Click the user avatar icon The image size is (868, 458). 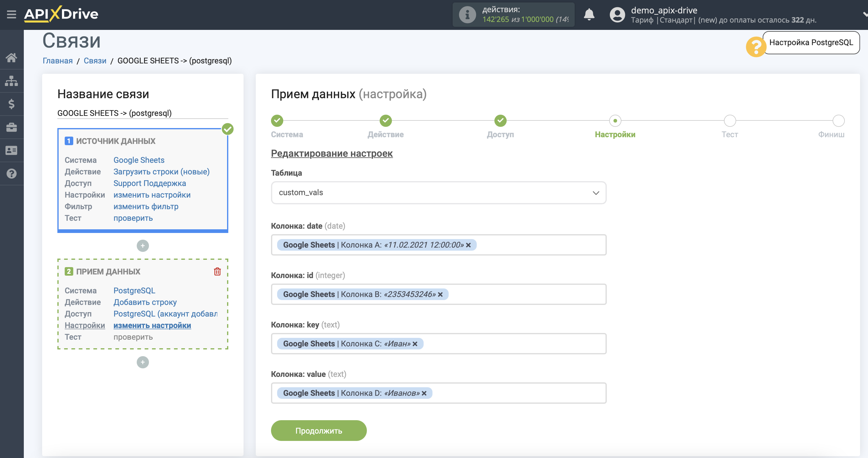617,15
